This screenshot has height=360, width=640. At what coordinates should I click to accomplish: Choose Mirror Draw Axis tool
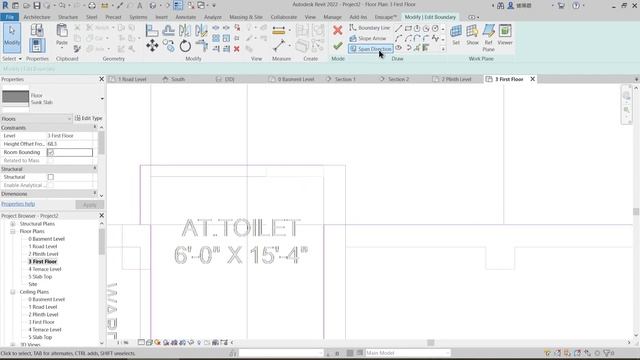tap(201, 31)
